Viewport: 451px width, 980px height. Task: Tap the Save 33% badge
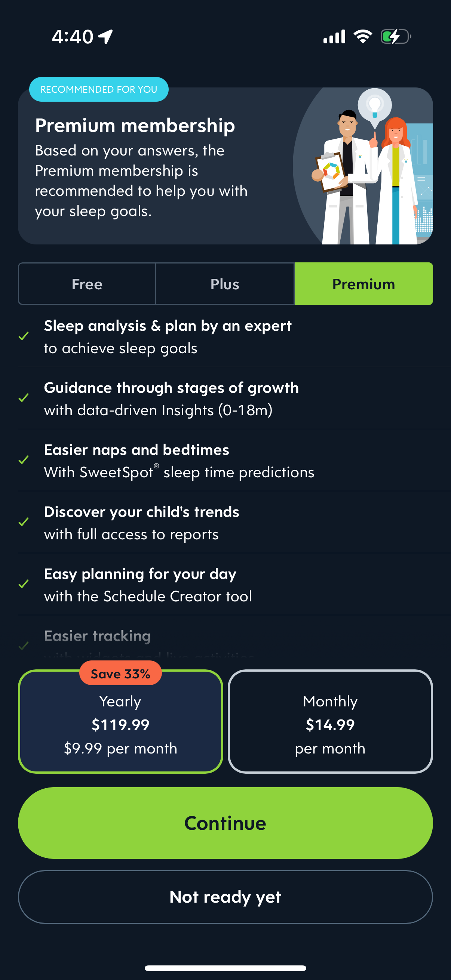tap(120, 674)
